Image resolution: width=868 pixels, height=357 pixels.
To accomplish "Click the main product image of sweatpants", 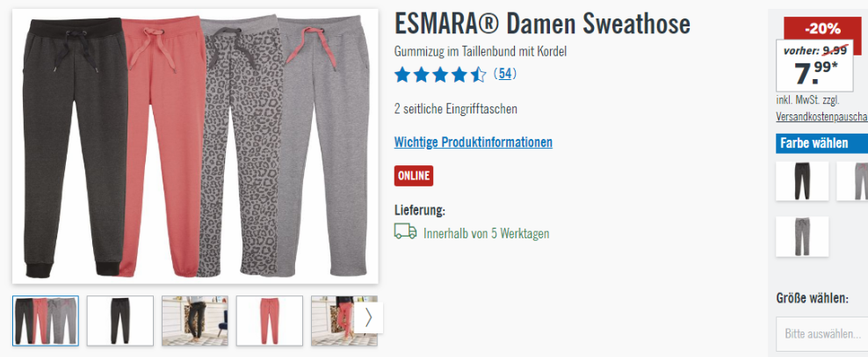I will [195, 146].
